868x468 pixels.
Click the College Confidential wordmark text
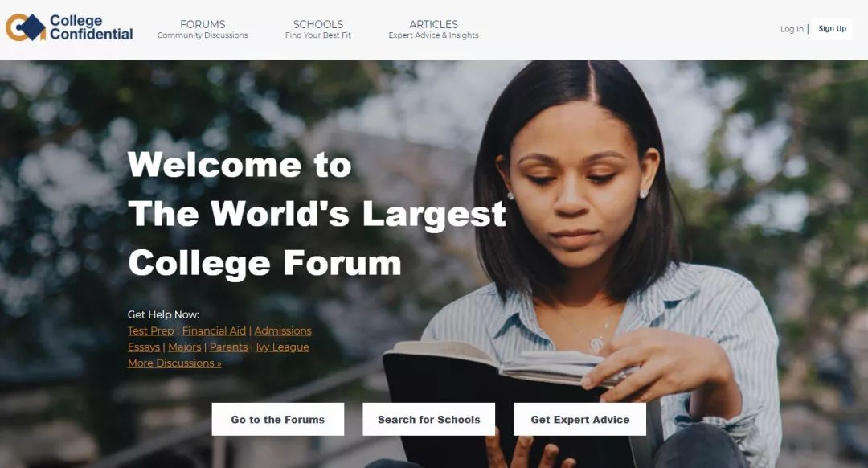pyautogui.click(x=91, y=27)
